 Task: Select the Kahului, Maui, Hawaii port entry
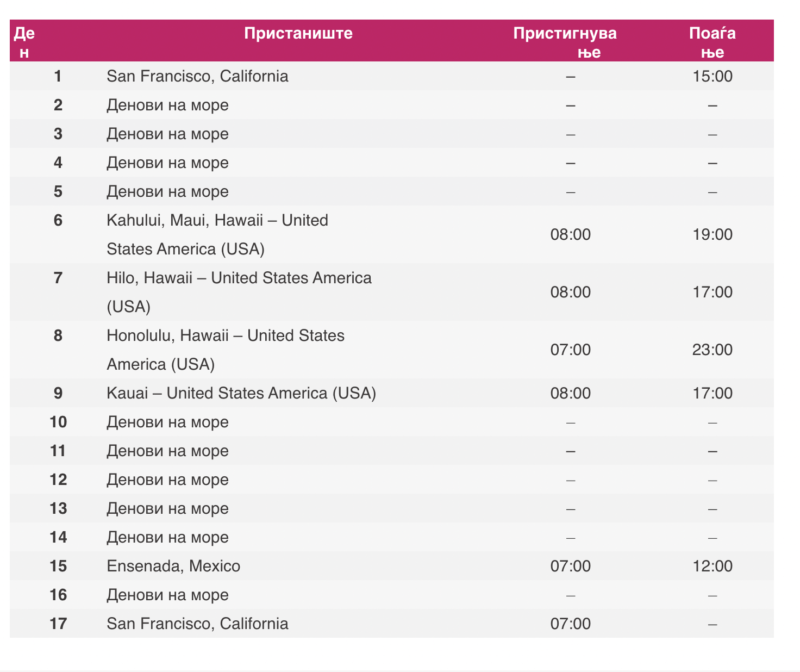point(217,234)
